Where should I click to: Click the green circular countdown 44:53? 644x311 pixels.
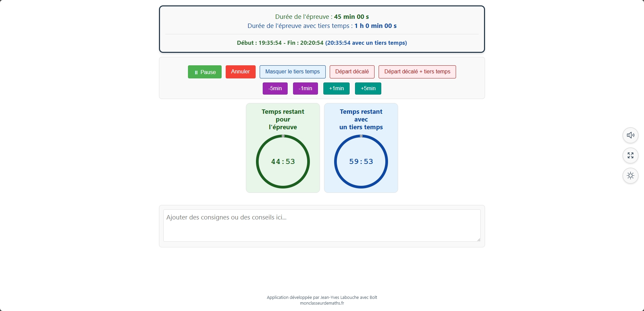[283, 162]
